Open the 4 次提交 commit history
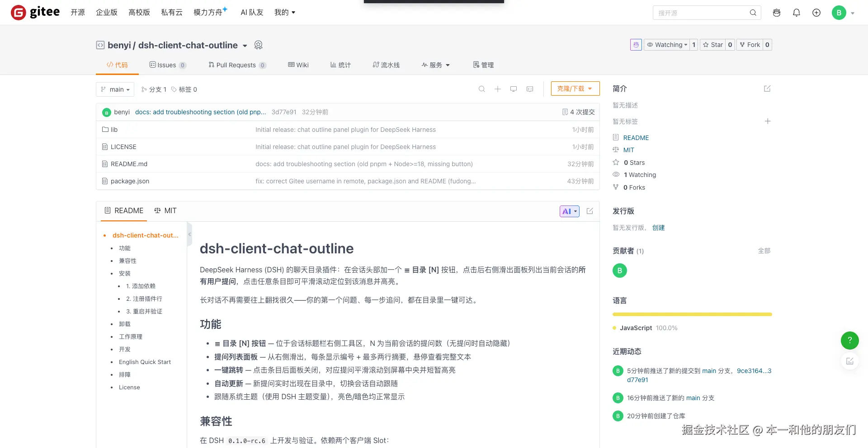The width and height of the screenshot is (868, 448). (578, 112)
